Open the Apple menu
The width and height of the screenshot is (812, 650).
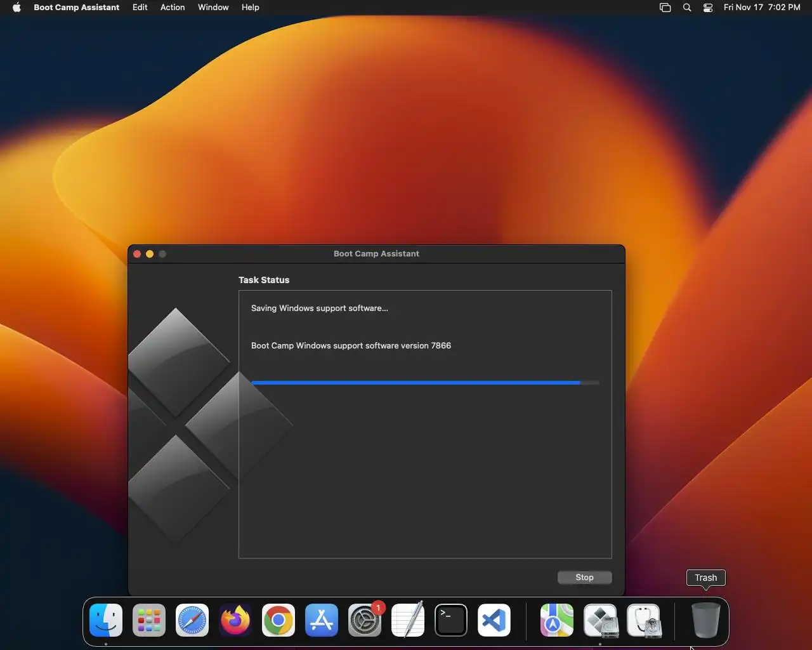coord(16,8)
